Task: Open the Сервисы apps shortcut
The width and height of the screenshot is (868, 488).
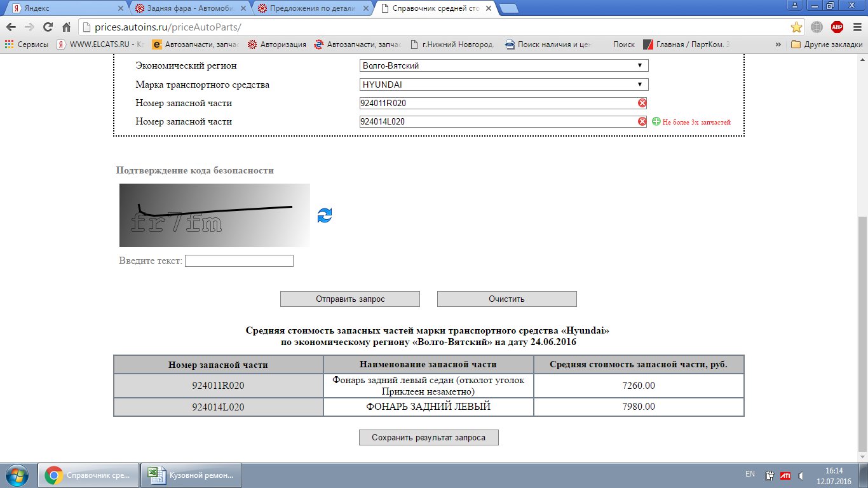Action: 27,44
